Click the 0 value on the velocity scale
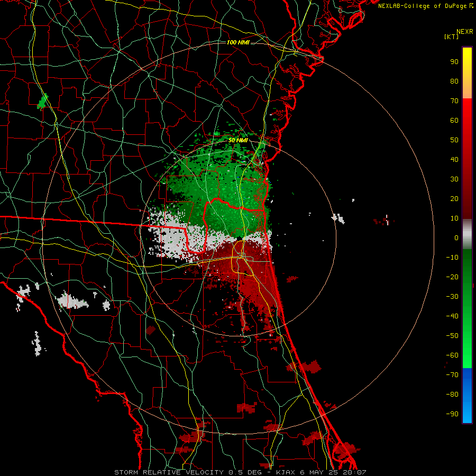 pyautogui.click(x=456, y=237)
